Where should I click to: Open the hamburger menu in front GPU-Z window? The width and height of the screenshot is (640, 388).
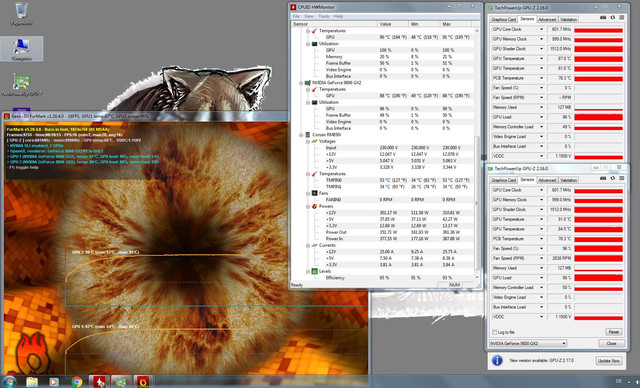(622, 178)
